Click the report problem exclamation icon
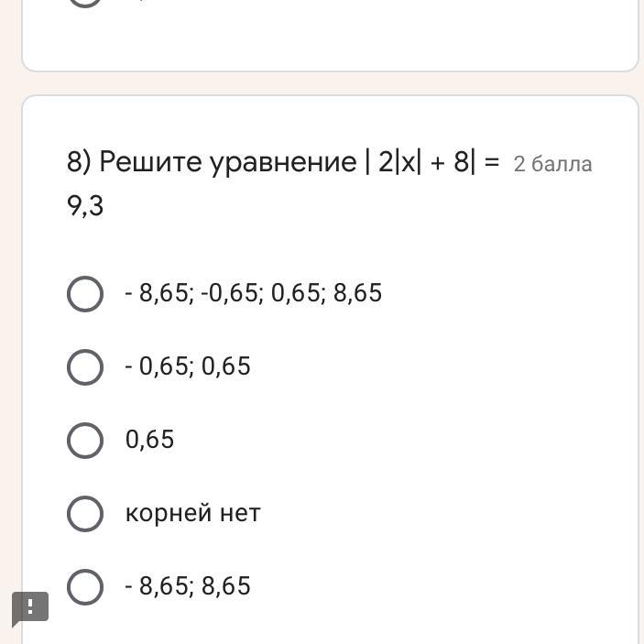The image size is (644, 644). coord(30,606)
